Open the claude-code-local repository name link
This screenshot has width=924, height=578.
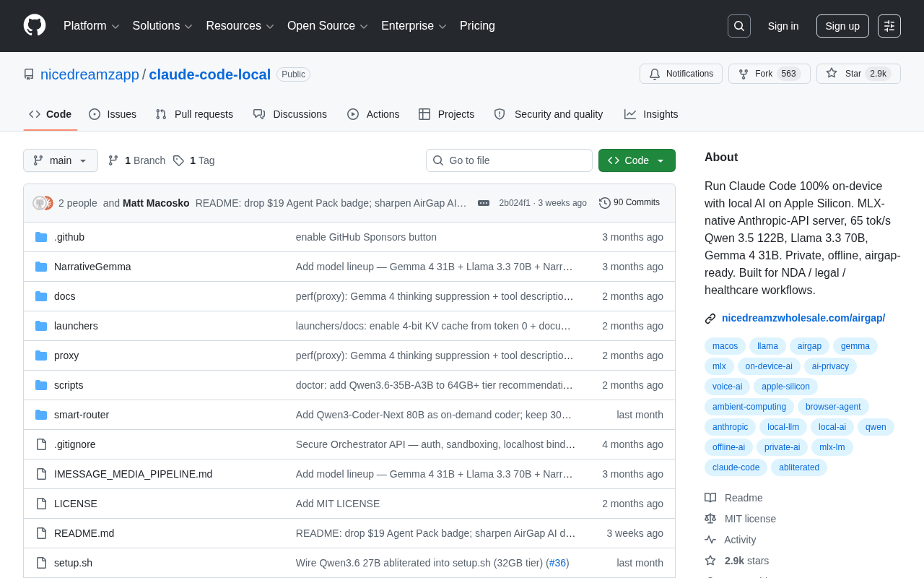click(209, 74)
